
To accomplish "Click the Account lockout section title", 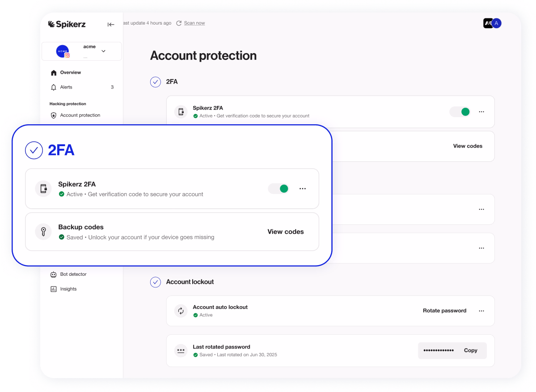I will tap(190, 282).
